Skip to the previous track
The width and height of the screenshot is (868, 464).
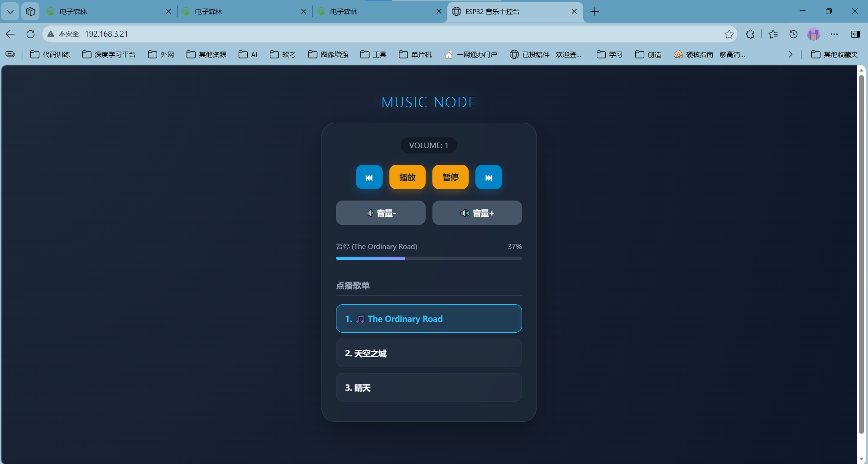coord(369,177)
